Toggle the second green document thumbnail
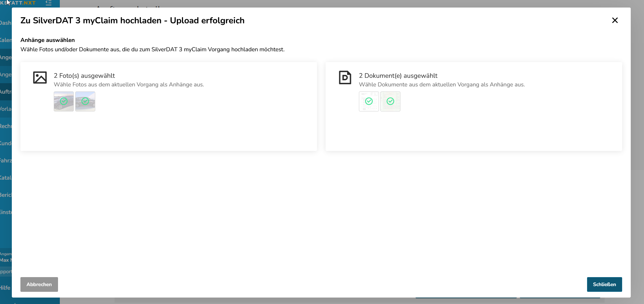 (390, 101)
